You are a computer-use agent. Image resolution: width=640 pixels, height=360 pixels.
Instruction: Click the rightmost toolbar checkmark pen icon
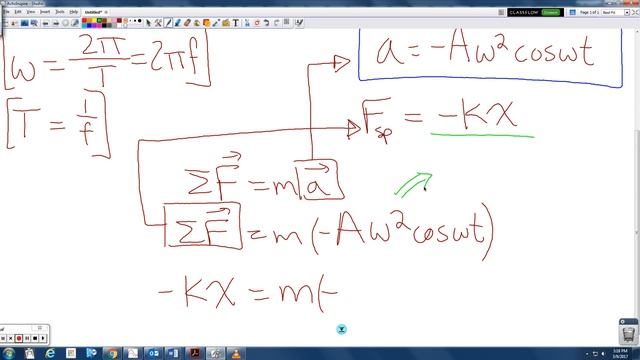[x=299, y=23]
